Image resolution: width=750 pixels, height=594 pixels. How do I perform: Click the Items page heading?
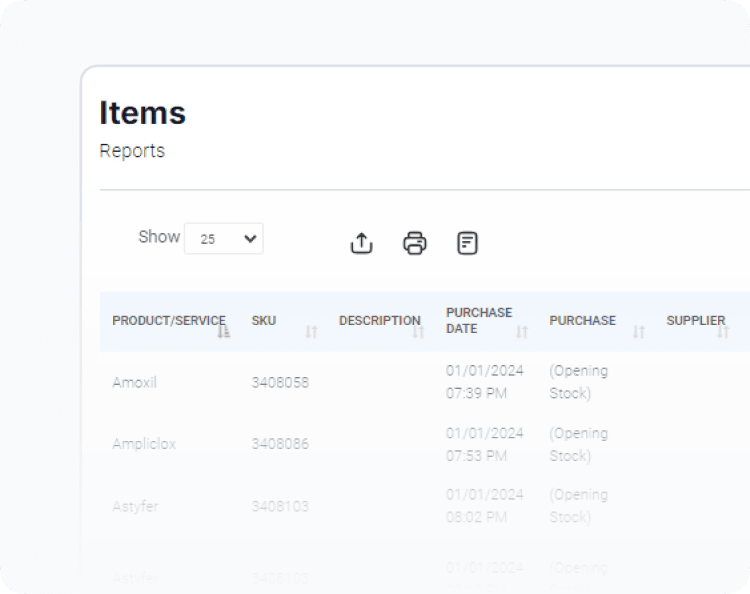coord(143,113)
